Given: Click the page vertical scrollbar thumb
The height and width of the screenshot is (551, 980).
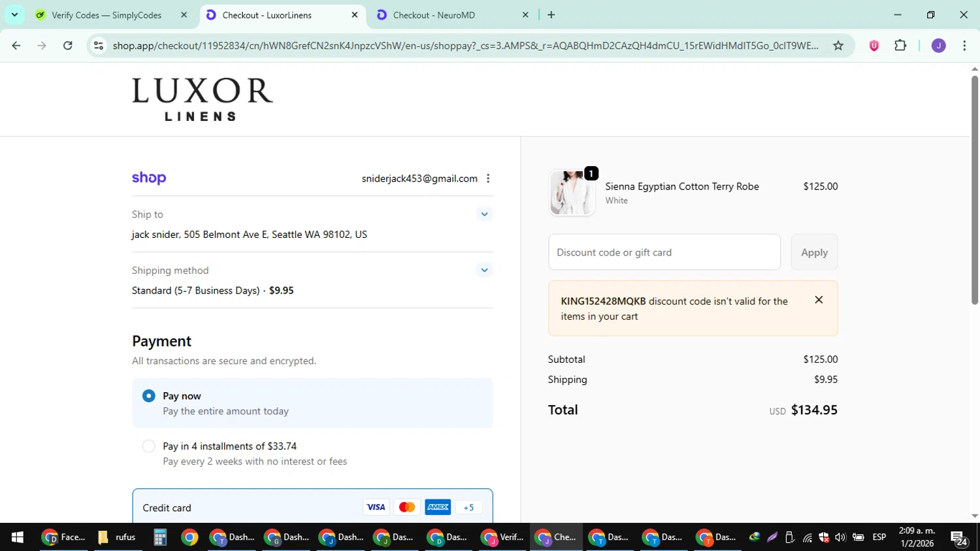Looking at the screenshot, I should (975, 190).
